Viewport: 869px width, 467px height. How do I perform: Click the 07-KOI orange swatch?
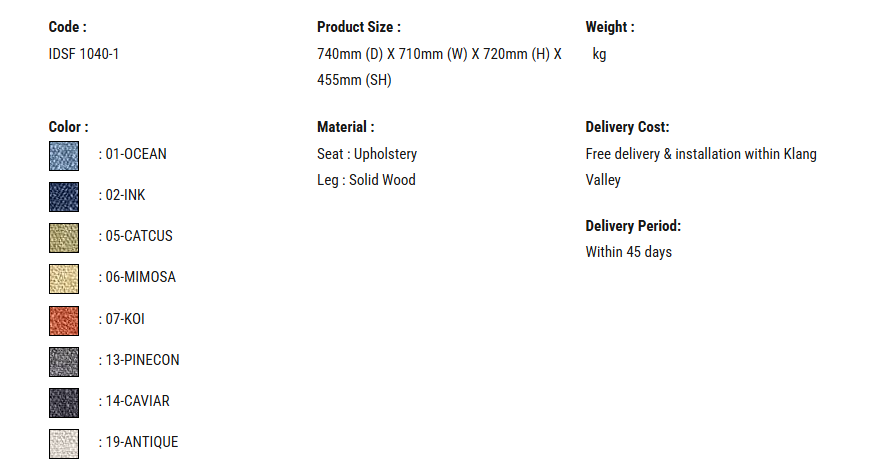(64, 320)
